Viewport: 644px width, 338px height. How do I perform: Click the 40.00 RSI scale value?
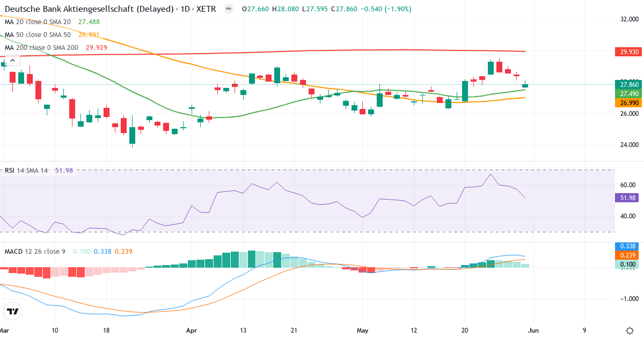tap(629, 216)
